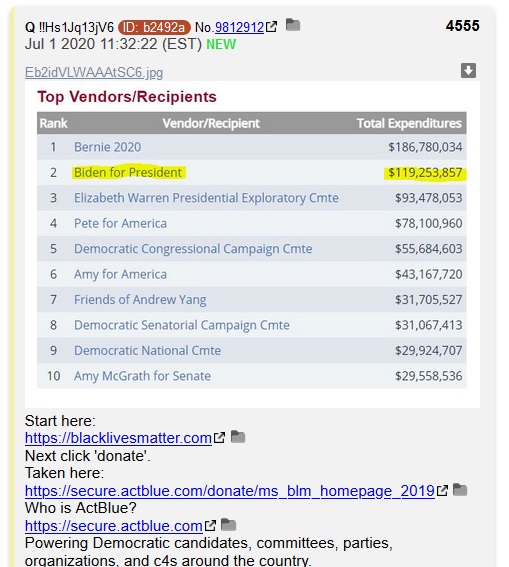Open the Eb2idVLWAAAtSC6.jpg file link
This screenshot has width=509, height=567.
pos(94,73)
